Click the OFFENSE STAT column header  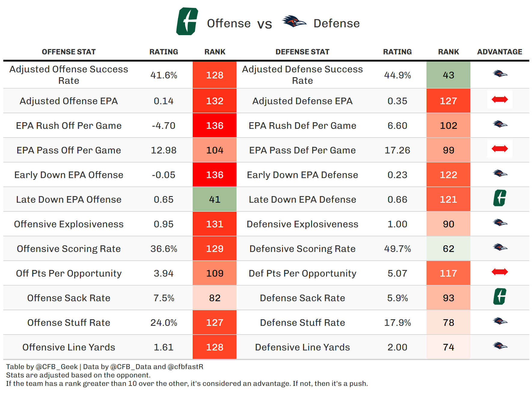69,52
